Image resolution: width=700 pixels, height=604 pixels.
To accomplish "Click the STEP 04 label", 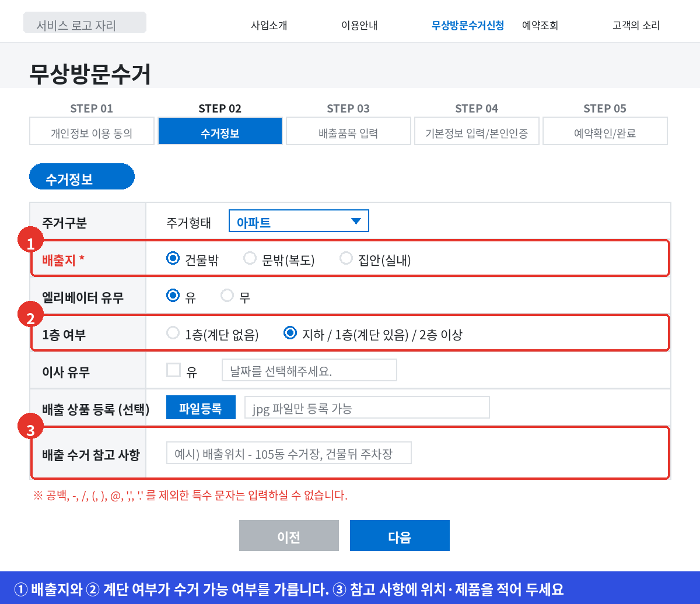I will (477, 108).
